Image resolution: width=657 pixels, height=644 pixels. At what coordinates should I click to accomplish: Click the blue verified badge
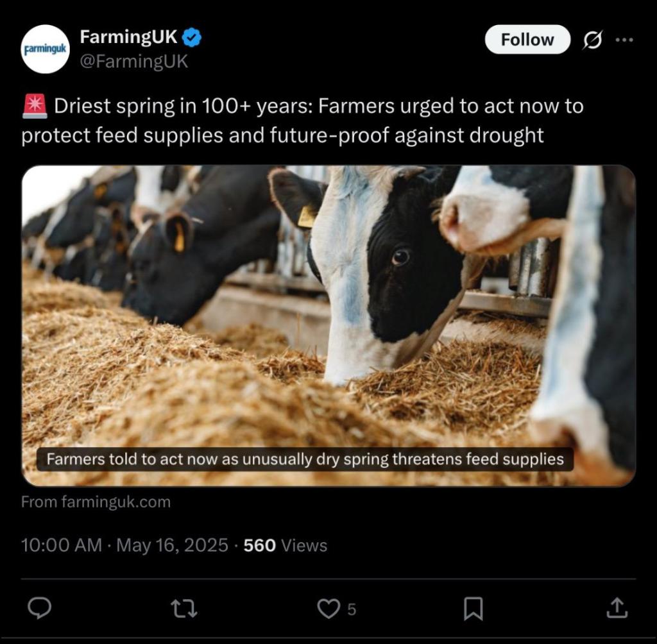[x=192, y=38]
